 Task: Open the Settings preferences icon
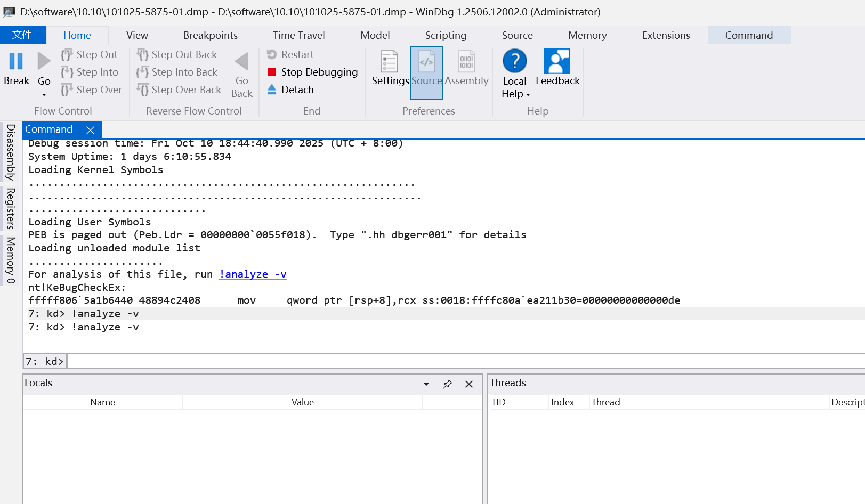390,61
